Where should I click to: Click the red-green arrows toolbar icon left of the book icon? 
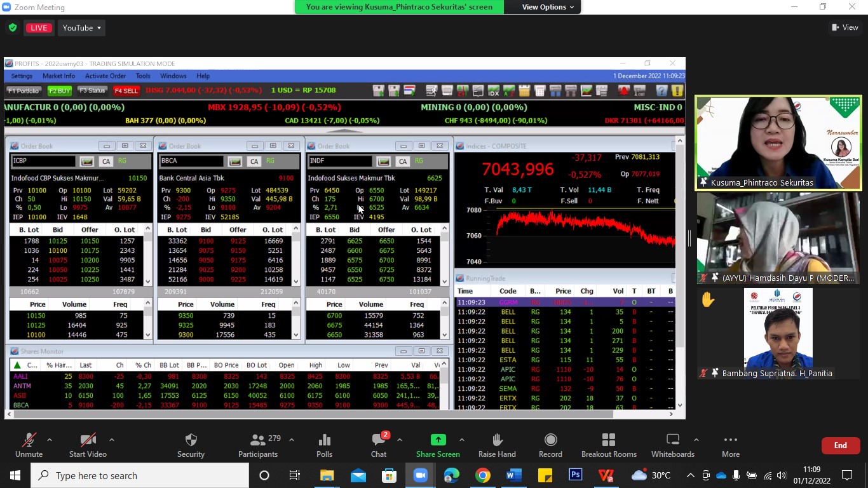(x=463, y=91)
